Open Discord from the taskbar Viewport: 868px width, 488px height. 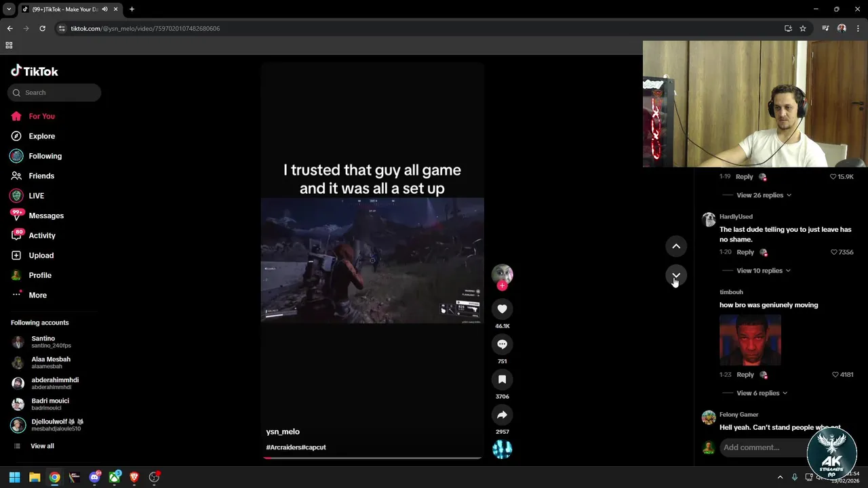click(95, 477)
